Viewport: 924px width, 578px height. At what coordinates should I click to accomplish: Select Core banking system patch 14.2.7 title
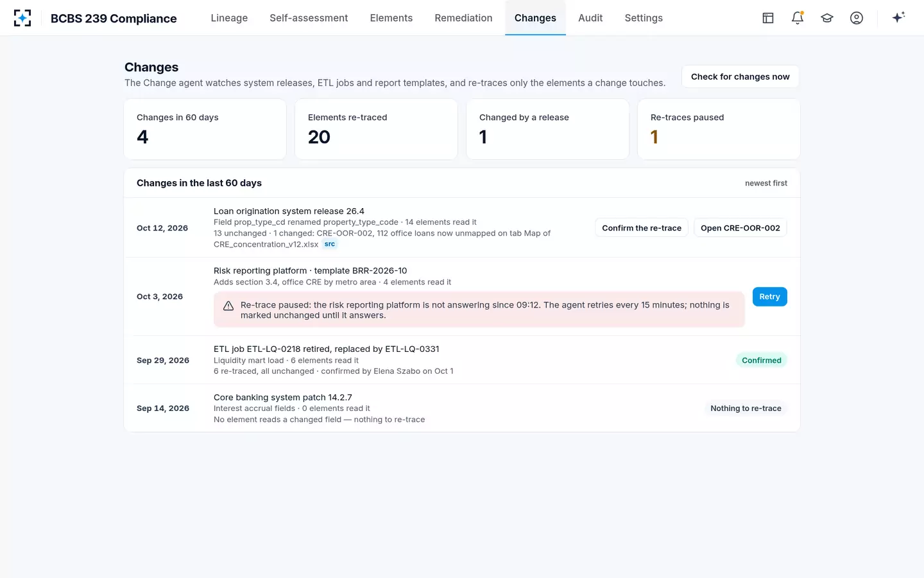coord(283,397)
